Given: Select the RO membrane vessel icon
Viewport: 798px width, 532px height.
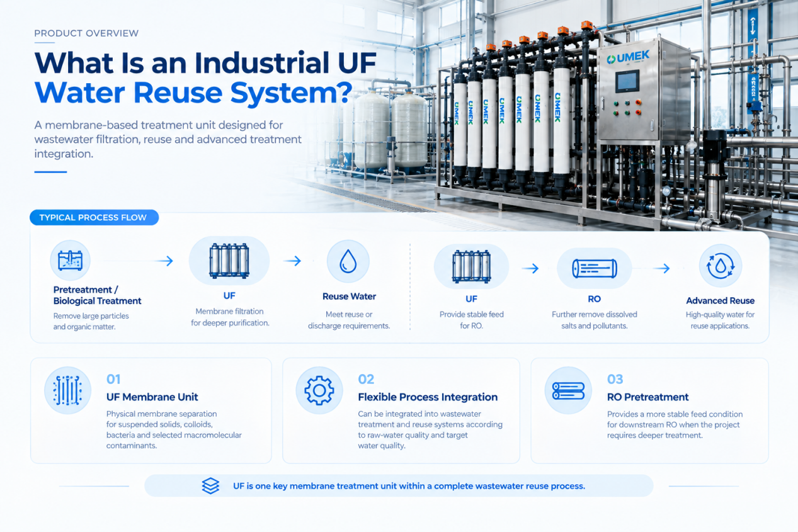Looking at the screenshot, I should point(594,268).
